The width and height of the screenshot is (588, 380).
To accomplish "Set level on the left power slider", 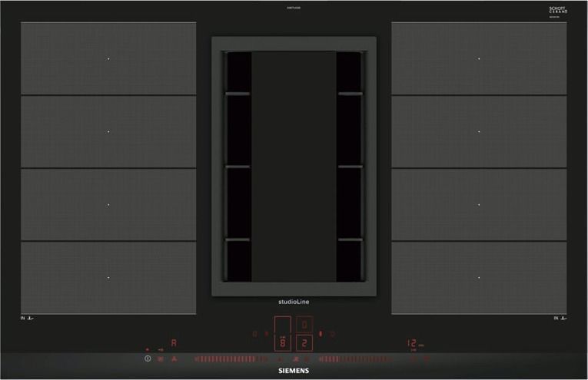I will click(231, 359).
